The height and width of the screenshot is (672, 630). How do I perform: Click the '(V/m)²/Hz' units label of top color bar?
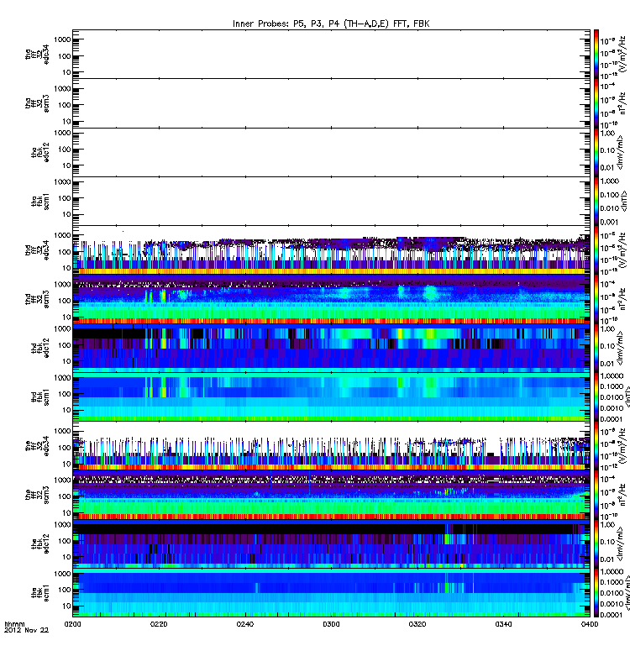[623, 54]
